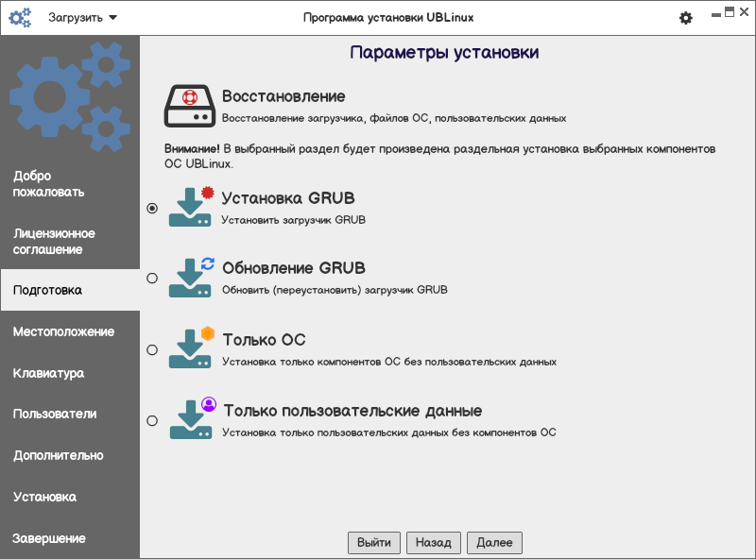Go to the Установка step in sidebar

(70, 497)
